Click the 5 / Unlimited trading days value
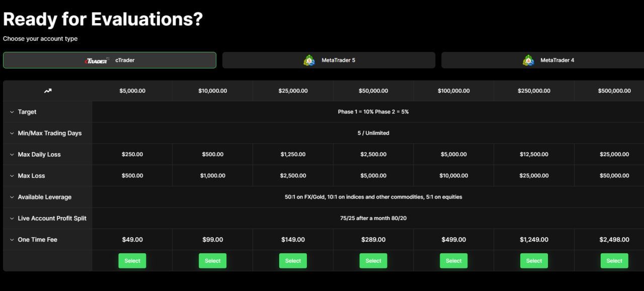This screenshot has height=291, width=644. pos(373,133)
